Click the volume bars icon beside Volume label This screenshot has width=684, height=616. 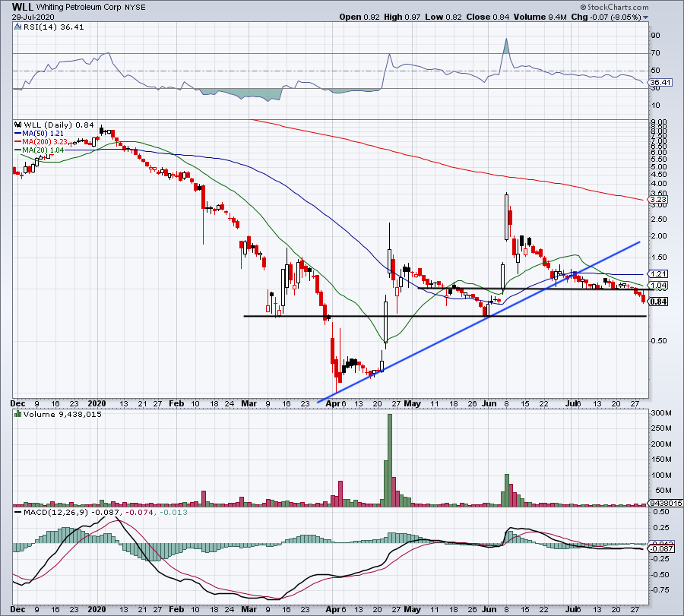[x=17, y=414]
